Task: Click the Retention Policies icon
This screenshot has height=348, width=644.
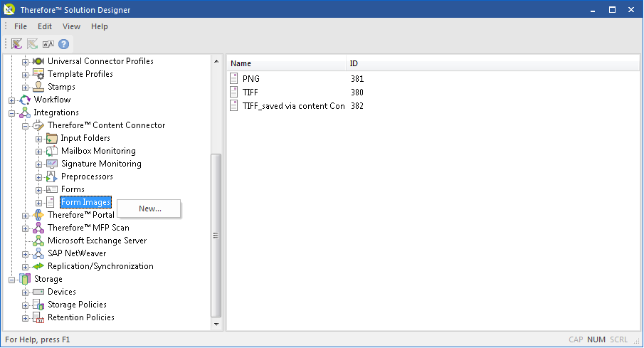Action: pos(38,317)
